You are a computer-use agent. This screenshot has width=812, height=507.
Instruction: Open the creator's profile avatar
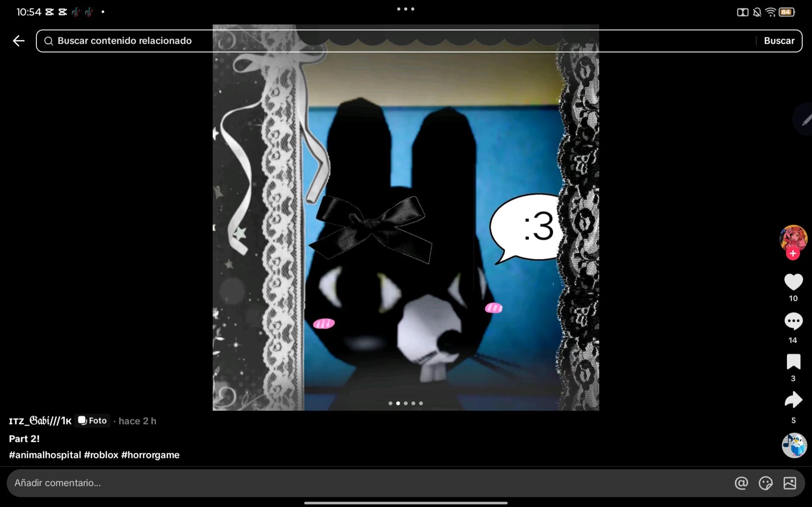pyautogui.click(x=793, y=238)
